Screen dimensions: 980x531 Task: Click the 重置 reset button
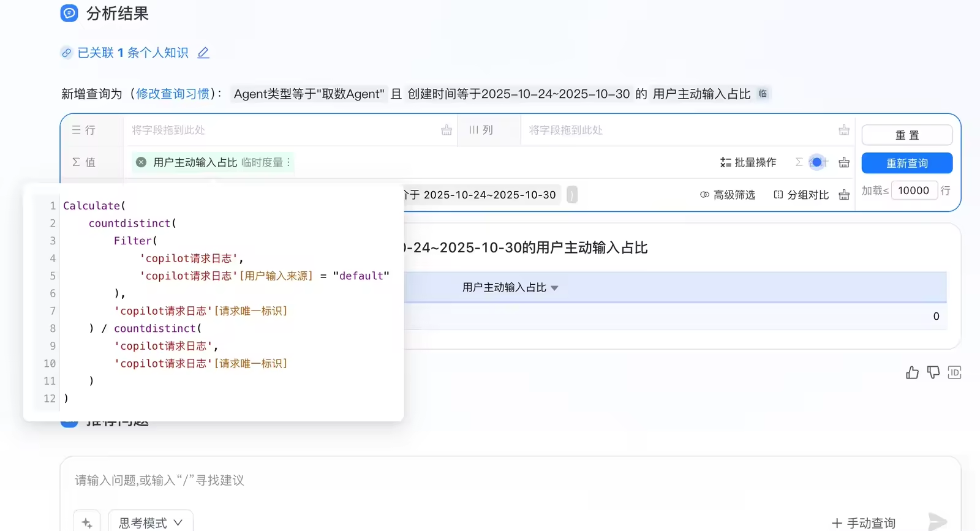pos(907,135)
